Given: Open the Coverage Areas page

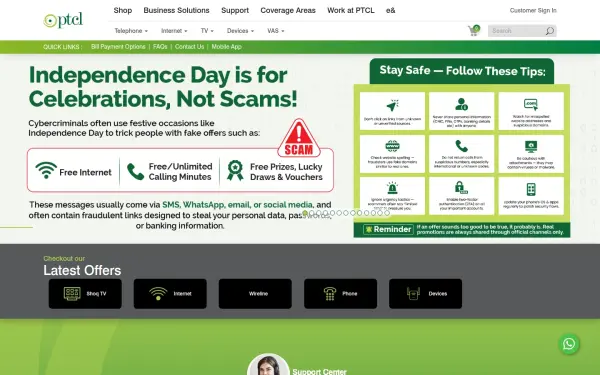Looking at the screenshot, I should click(288, 10).
